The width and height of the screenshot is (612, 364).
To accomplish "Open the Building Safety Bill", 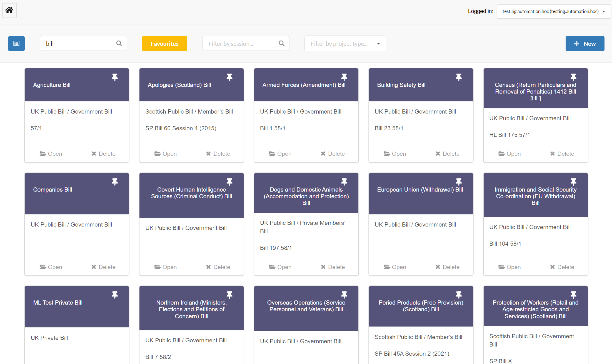I will (x=395, y=154).
